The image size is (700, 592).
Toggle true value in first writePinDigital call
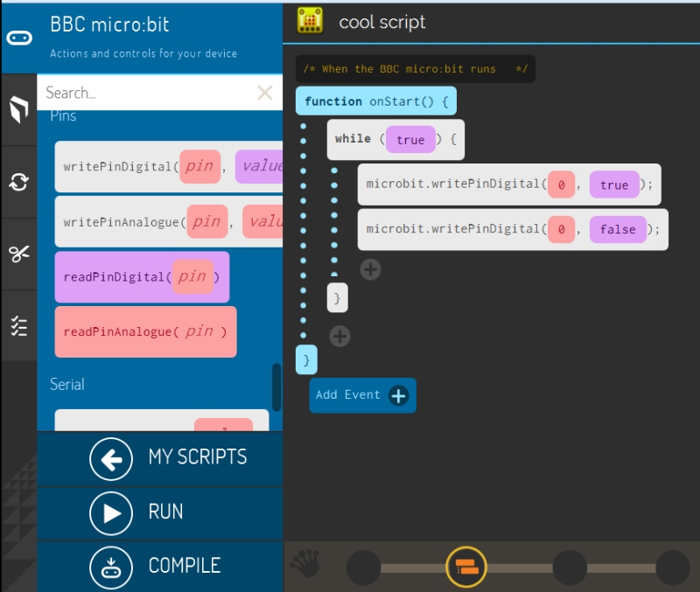coord(613,185)
